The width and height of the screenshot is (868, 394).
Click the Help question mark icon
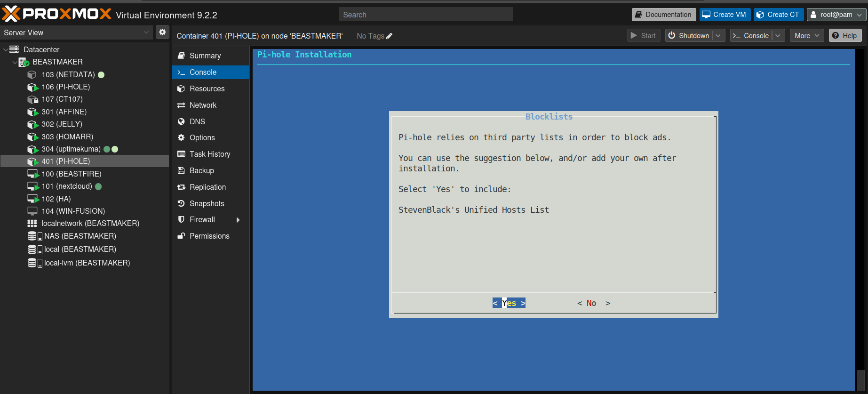pyautogui.click(x=836, y=36)
